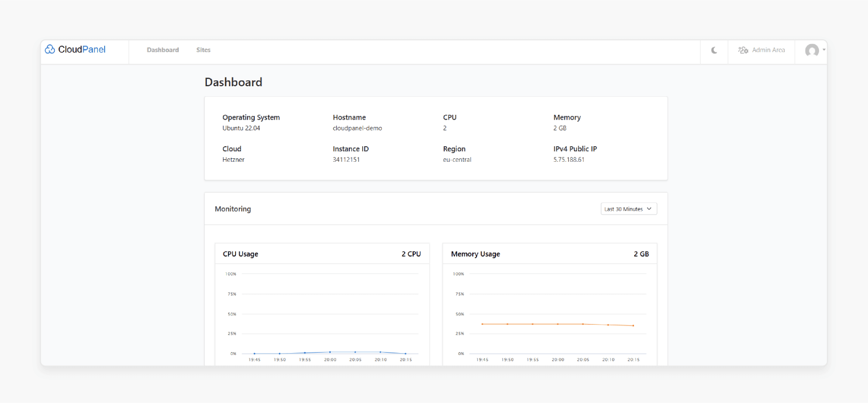This screenshot has width=868, height=403.
Task: Click the CPU Usage chart title
Action: coord(240,254)
